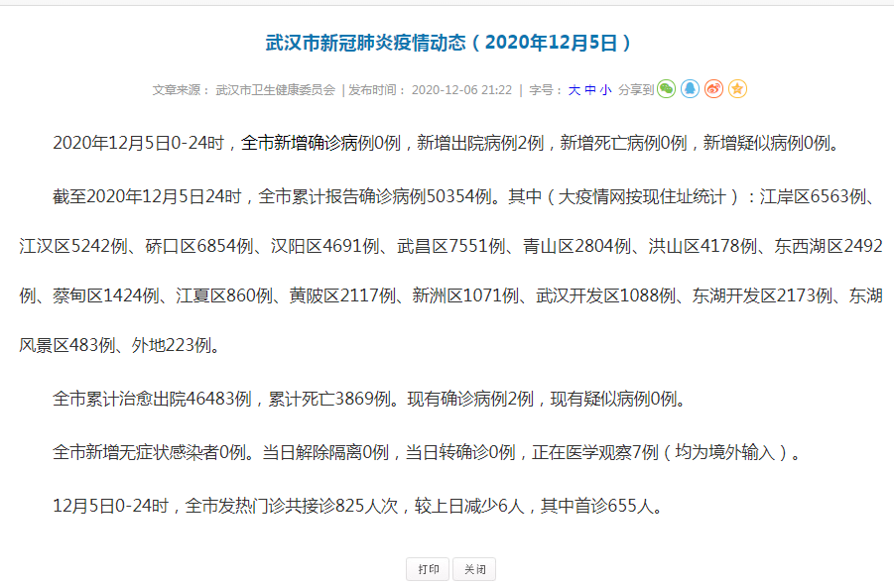894x588 pixels.
Task: Share the article to Sina Weibo
Action: coord(715,88)
